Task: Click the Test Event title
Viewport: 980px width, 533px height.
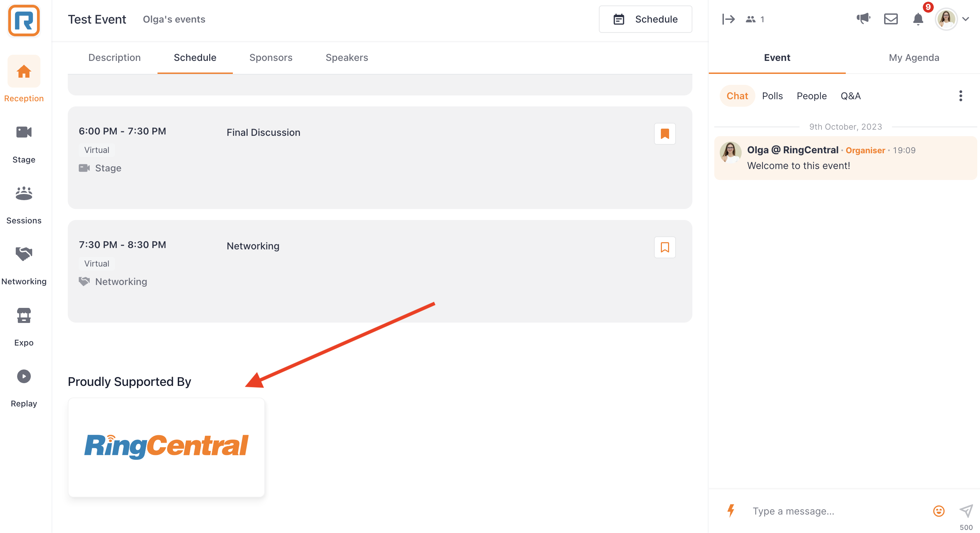Action: point(97,19)
